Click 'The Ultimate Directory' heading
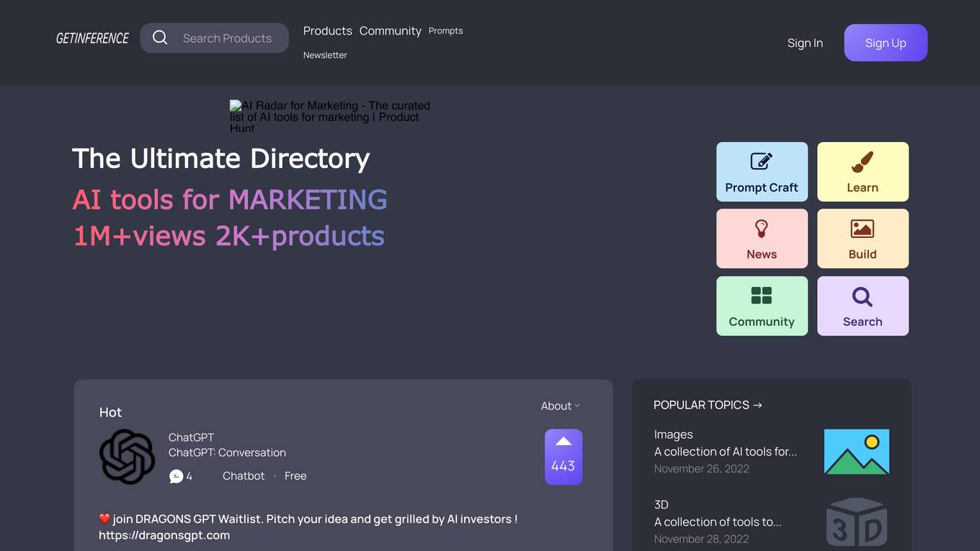This screenshot has width=980, height=551. pyautogui.click(x=221, y=159)
